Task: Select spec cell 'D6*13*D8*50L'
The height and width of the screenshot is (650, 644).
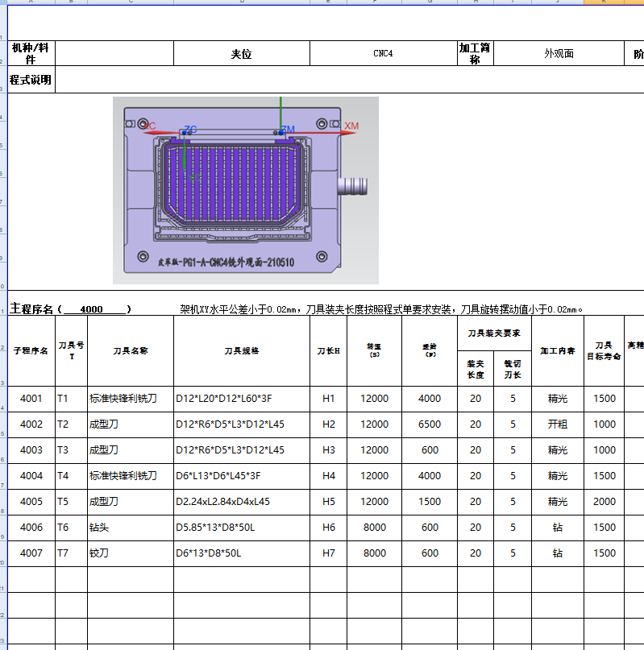Action: point(242,553)
